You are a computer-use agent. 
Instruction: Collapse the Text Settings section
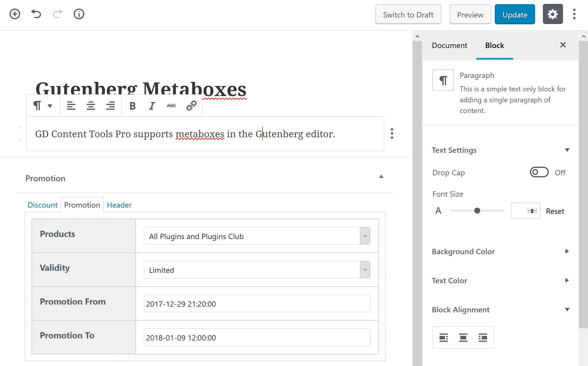(500, 150)
